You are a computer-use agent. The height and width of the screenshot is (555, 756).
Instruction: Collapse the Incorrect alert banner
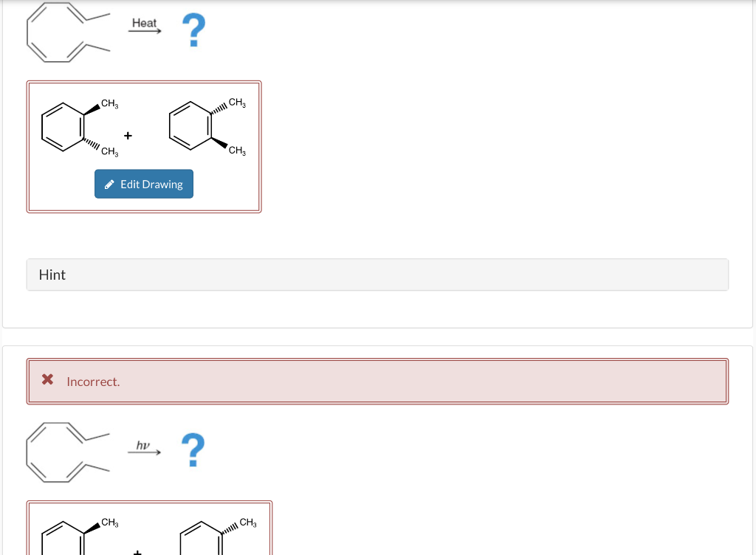click(377, 381)
